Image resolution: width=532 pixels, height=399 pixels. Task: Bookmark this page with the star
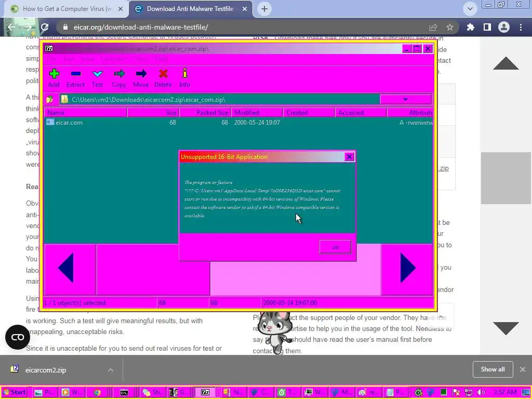click(x=449, y=27)
